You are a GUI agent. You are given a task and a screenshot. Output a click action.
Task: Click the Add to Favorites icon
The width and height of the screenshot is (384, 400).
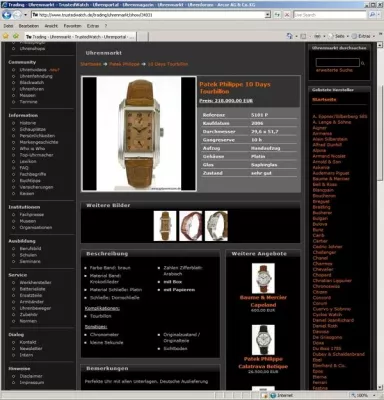pyautogui.click(x=16, y=36)
